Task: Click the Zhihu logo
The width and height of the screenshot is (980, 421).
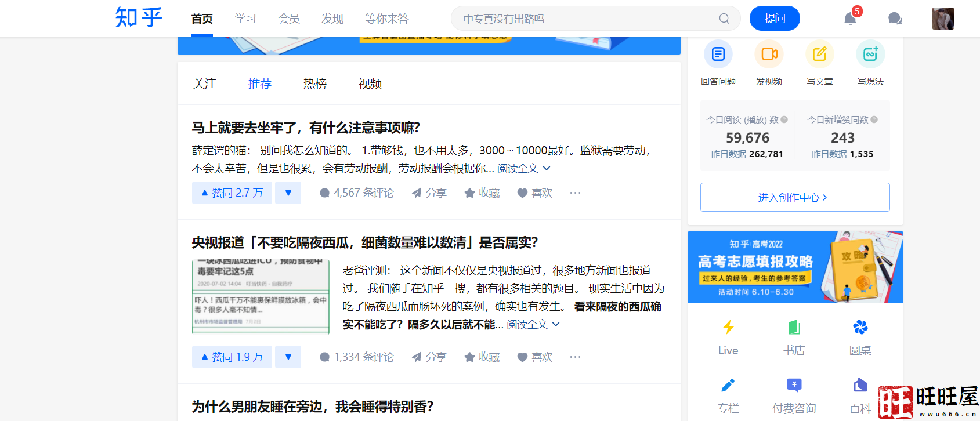Action: click(139, 17)
